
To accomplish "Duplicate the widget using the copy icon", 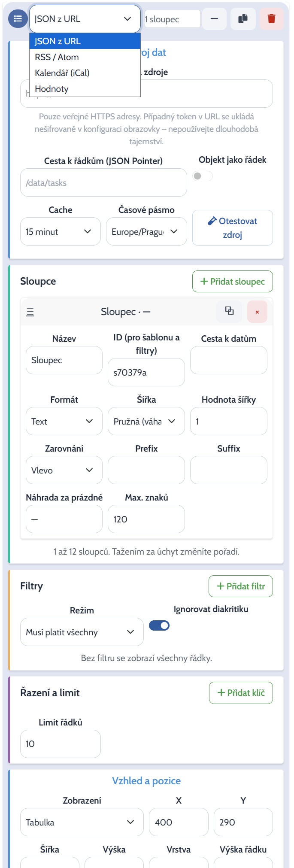I will (x=243, y=19).
